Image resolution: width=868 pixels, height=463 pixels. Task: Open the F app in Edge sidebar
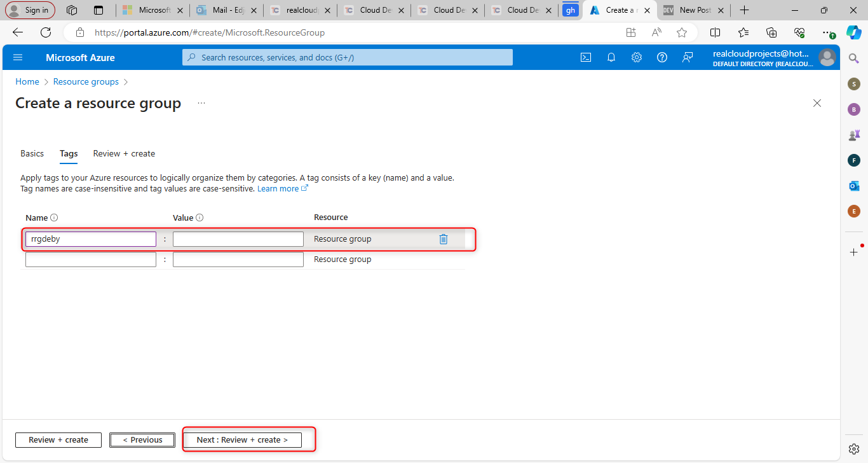[854, 160]
